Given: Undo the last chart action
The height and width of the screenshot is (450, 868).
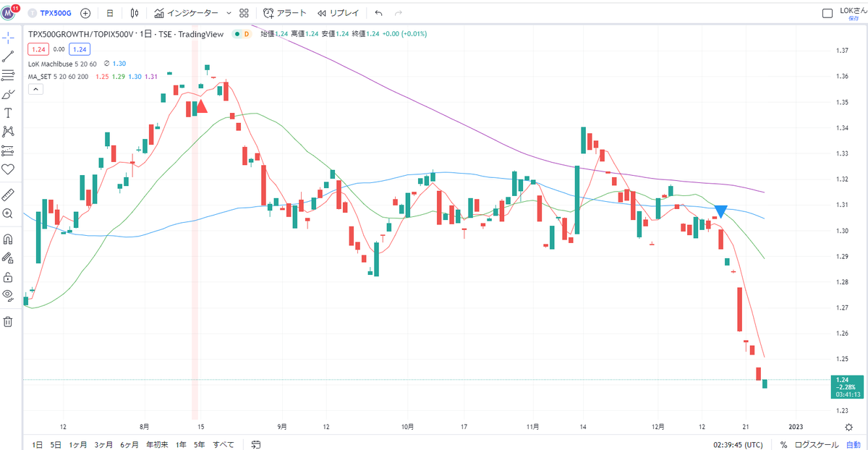Looking at the screenshot, I should pos(378,13).
